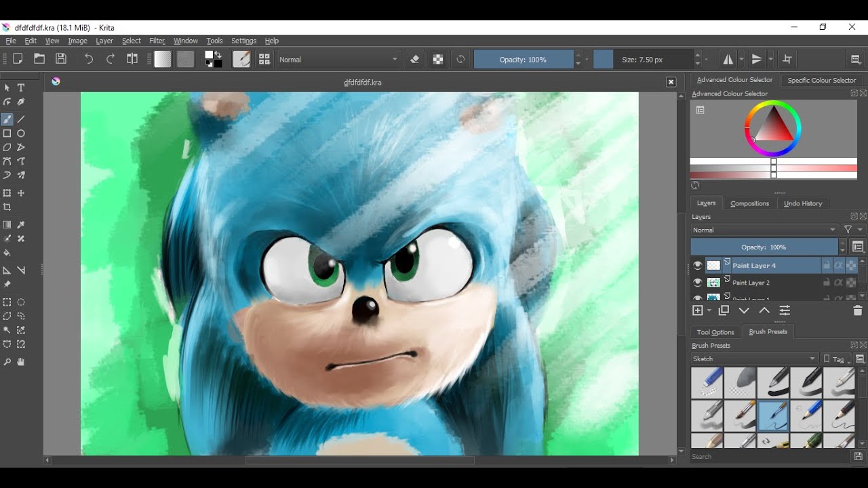Select the Move tool
The height and width of the screenshot is (488, 868).
(21, 193)
